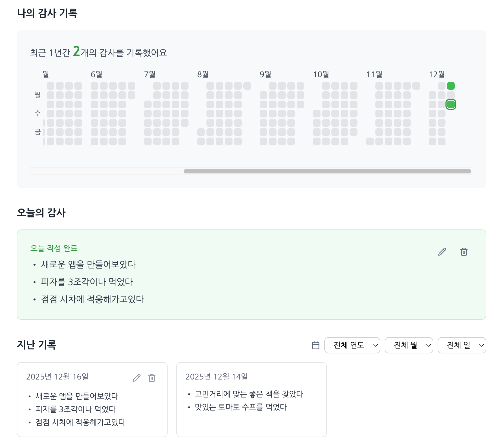The height and width of the screenshot is (448, 496).
Task: Edit the 2025년 12월 16일 record card
Action: point(137,378)
